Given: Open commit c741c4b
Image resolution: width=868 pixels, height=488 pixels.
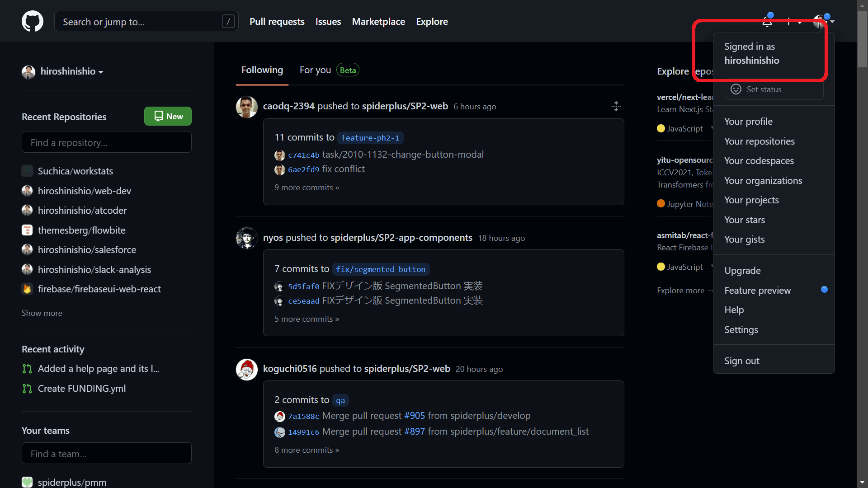Looking at the screenshot, I should [x=303, y=155].
